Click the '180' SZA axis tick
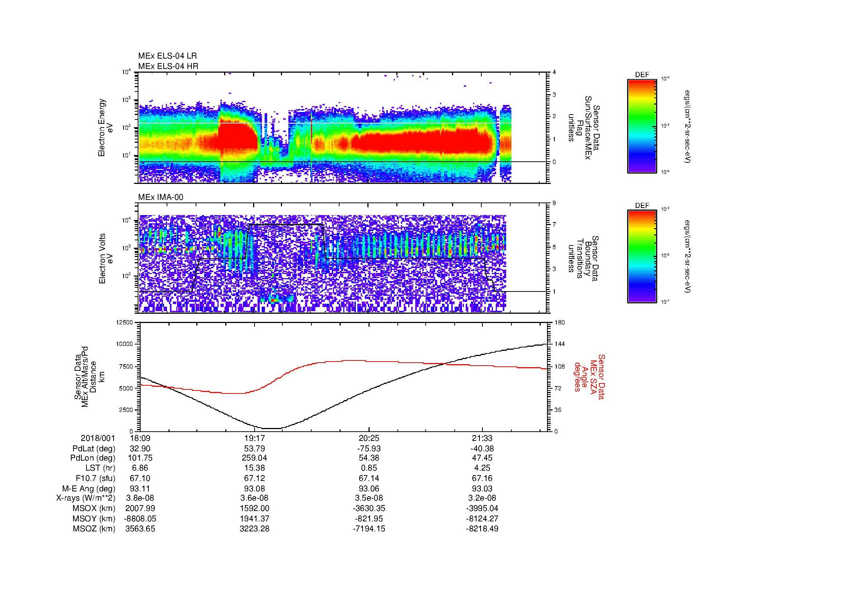868x613 pixels. tap(559, 323)
